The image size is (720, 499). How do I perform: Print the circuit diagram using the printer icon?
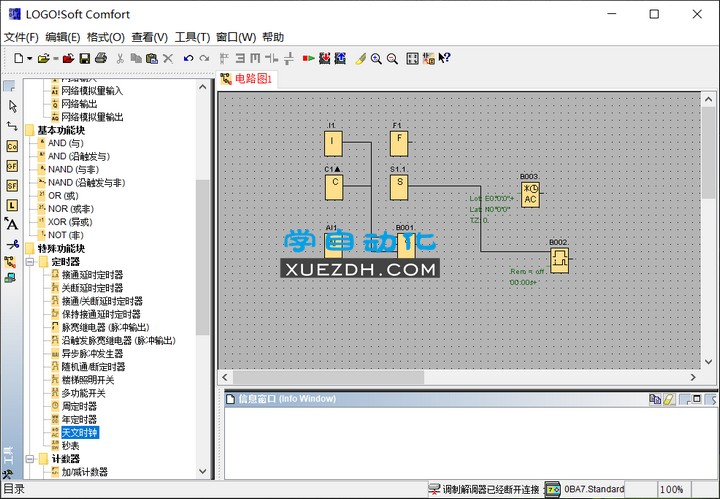[x=101, y=58]
